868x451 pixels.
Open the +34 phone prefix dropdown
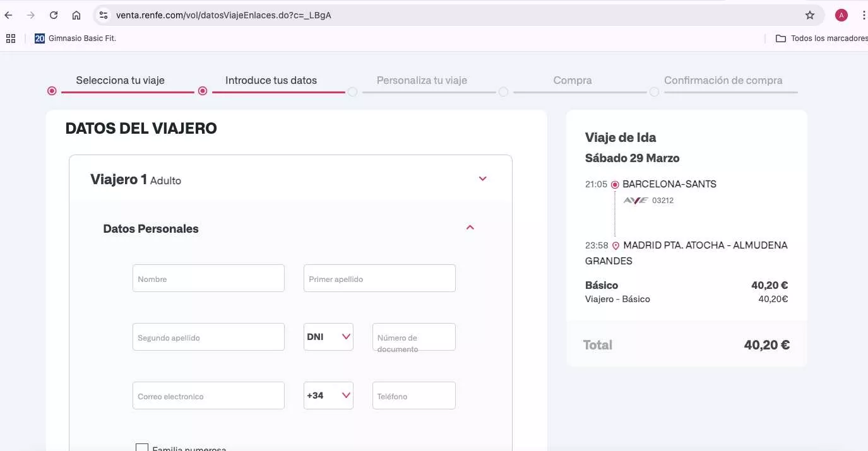pos(328,395)
